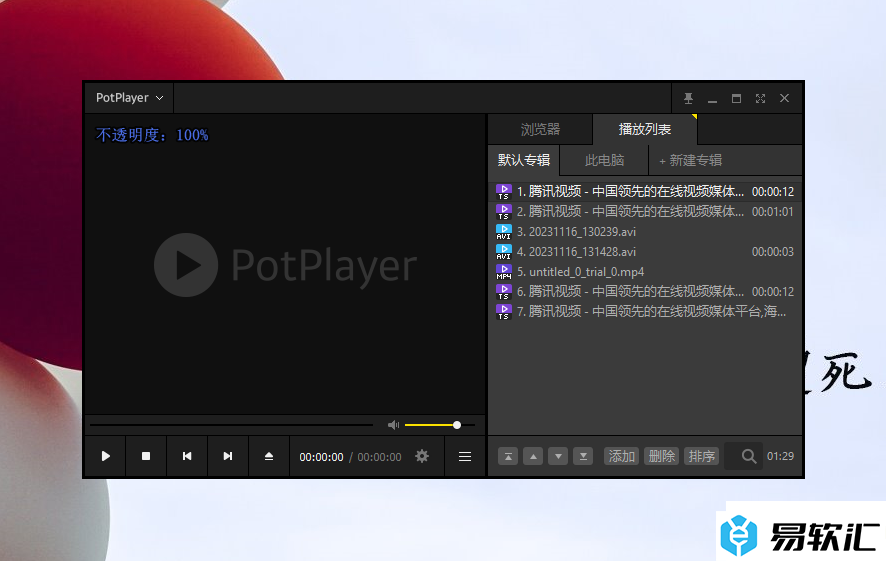Select playlist item 1 腾讯视频 (00:00:12)

coord(645,192)
